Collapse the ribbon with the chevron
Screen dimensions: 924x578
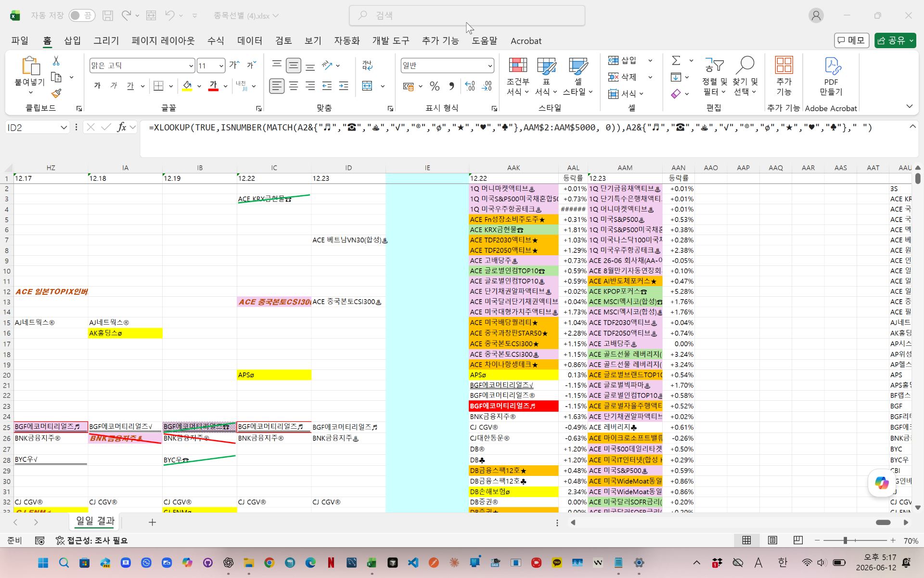tap(909, 106)
